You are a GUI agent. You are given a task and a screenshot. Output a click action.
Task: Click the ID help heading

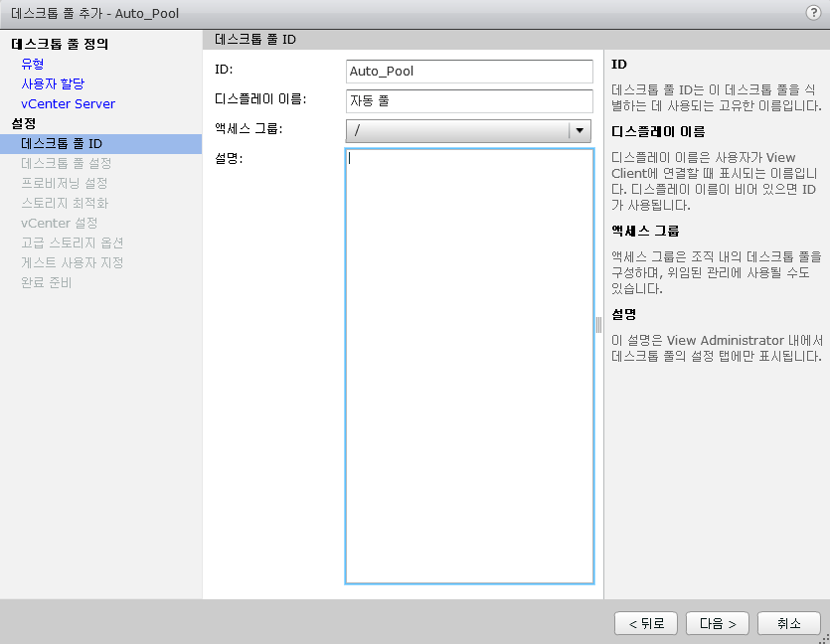coord(619,65)
